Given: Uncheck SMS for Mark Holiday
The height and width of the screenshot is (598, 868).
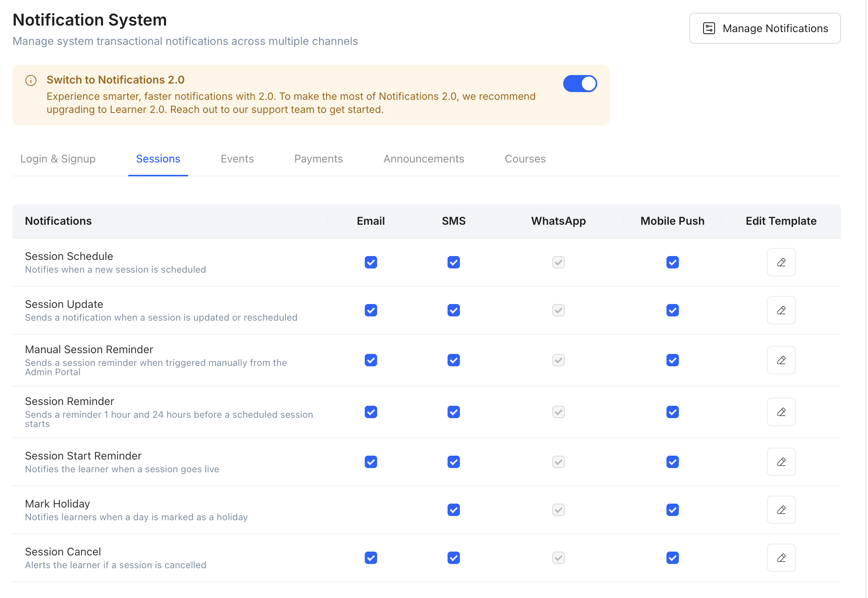Looking at the screenshot, I should click(454, 510).
